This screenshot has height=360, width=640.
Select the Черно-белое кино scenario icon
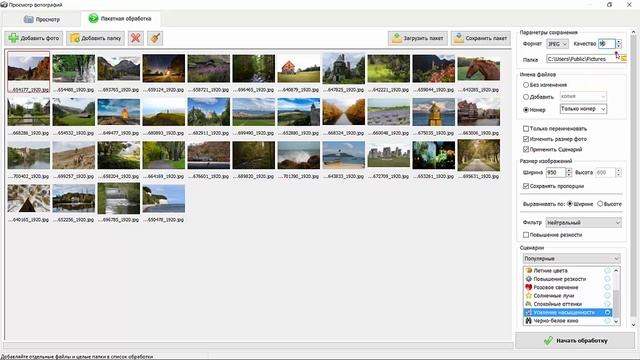point(528,321)
